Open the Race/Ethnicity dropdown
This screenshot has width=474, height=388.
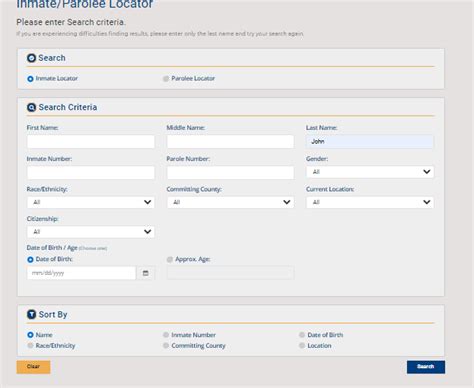pyautogui.click(x=91, y=202)
